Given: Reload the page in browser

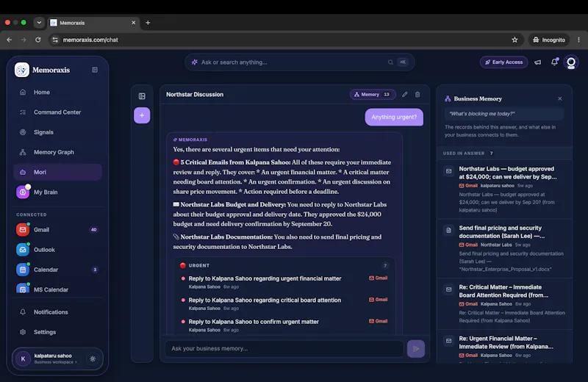Looking at the screenshot, I should point(38,40).
